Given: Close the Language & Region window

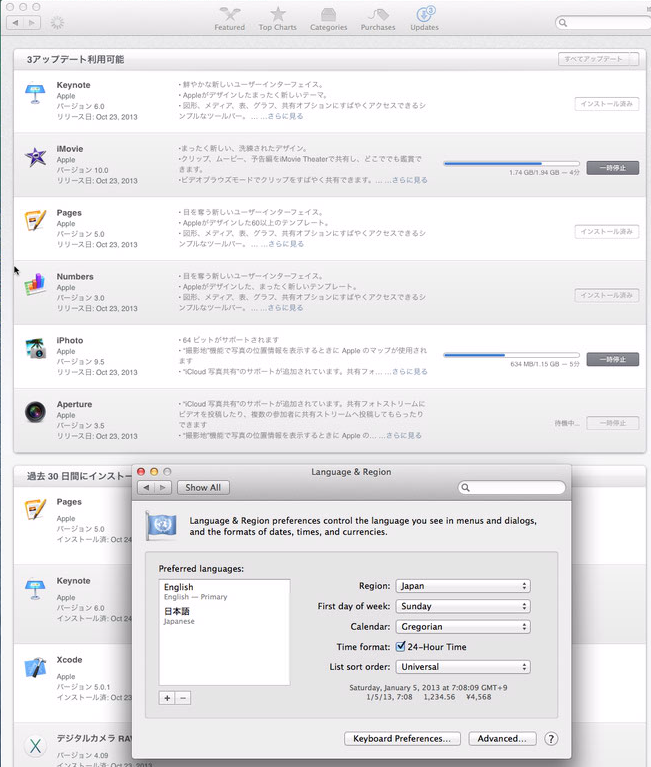Looking at the screenshot, I should [141, 472].
